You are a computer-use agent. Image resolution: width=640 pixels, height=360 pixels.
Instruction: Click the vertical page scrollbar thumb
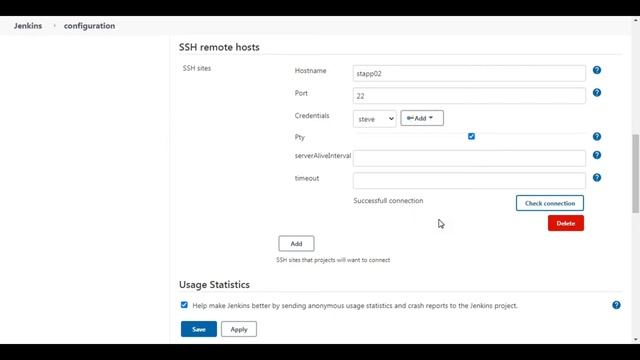click(x=636, y=173)
